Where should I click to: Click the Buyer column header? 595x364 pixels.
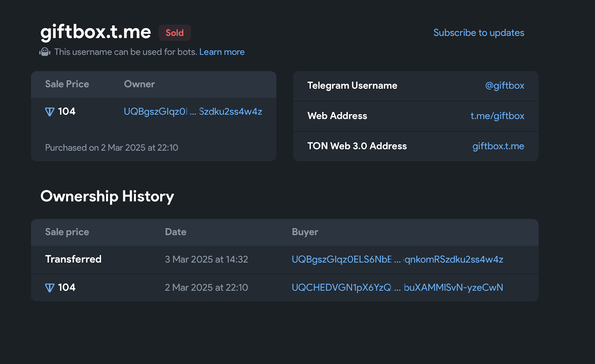pos(305,232)
